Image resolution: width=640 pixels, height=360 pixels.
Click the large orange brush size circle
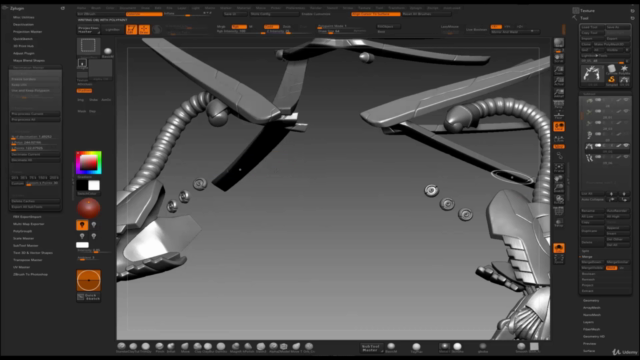point(89,280)
